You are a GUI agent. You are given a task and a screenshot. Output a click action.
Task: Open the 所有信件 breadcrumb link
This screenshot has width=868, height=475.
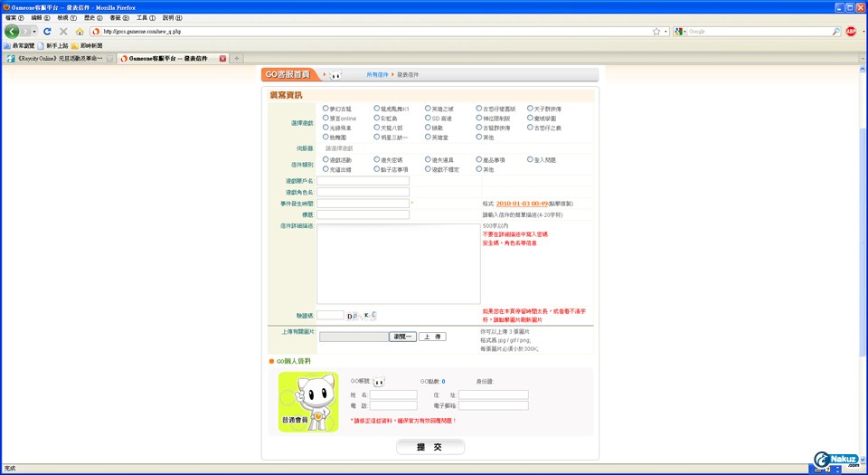[377, 75]
